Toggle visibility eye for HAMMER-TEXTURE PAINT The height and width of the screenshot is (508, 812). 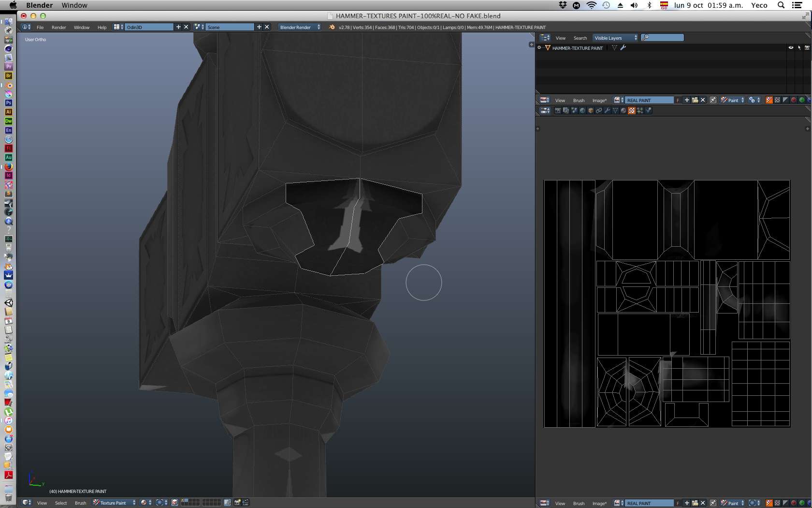click(x=791, y=48)
